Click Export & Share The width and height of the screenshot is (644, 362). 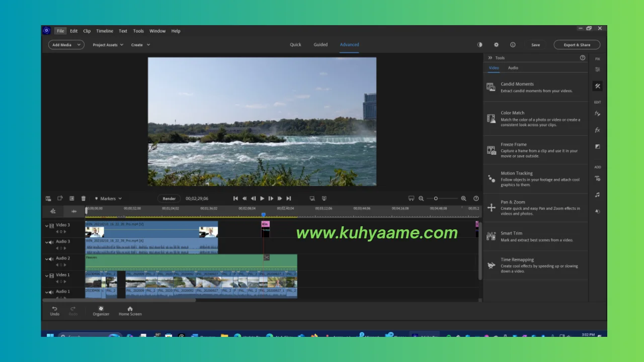pos(577,45)
